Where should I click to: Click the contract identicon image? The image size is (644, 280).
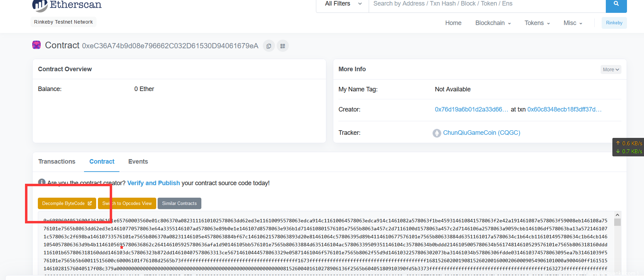click(x=36, y=45)
